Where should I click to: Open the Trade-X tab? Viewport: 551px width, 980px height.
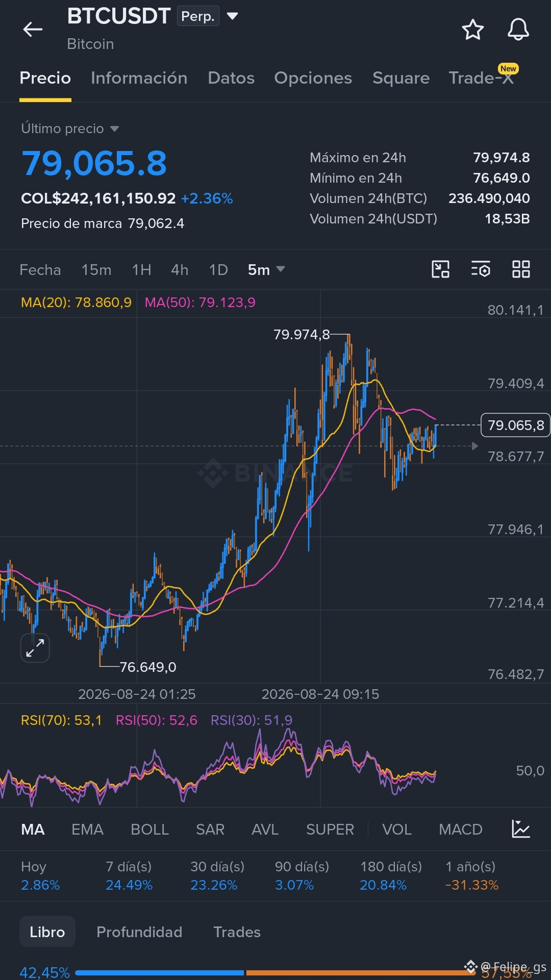pyautogui.click(x=481, y=78)
